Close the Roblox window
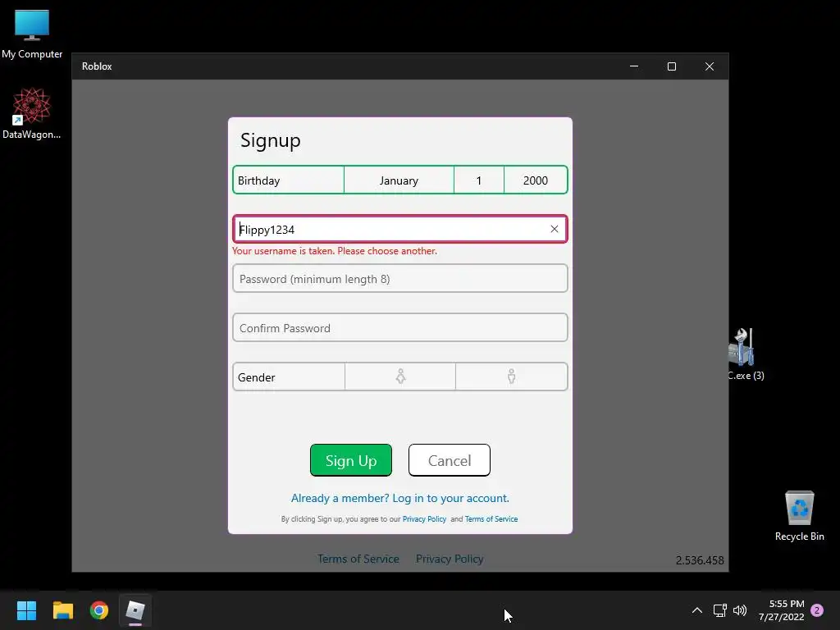 coord(710,66)
